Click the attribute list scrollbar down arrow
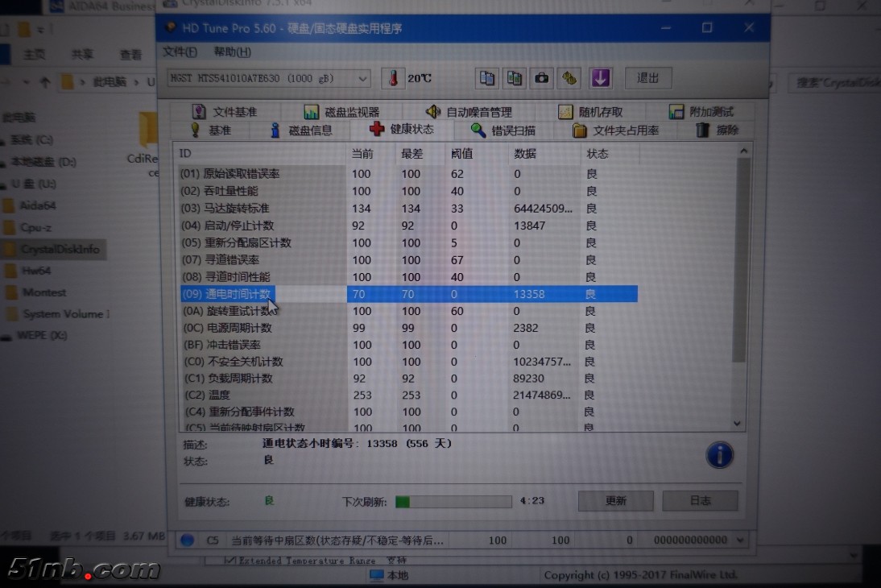Screen dimensions: 881x588 738,423
